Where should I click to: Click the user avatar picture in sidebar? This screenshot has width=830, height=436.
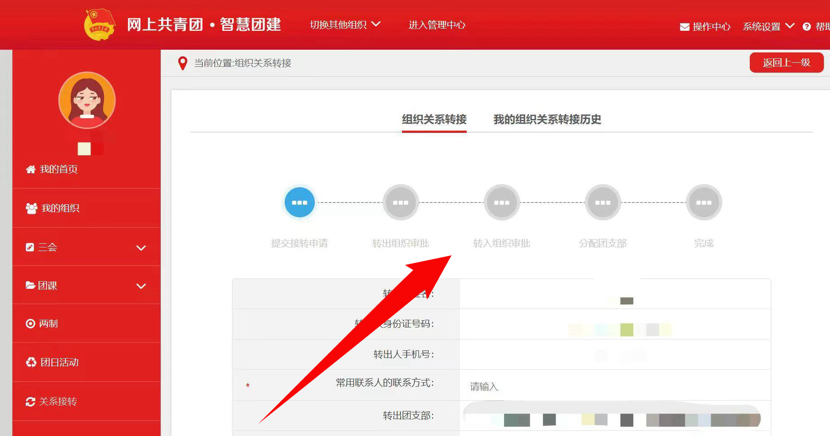coord(87,100)
